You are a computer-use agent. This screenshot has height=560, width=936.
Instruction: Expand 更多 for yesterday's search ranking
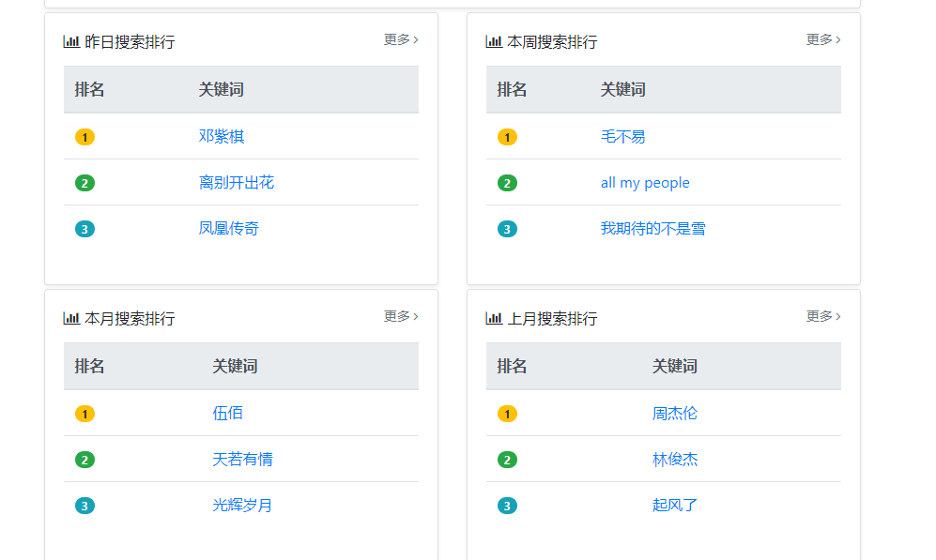tap(401, 39)
